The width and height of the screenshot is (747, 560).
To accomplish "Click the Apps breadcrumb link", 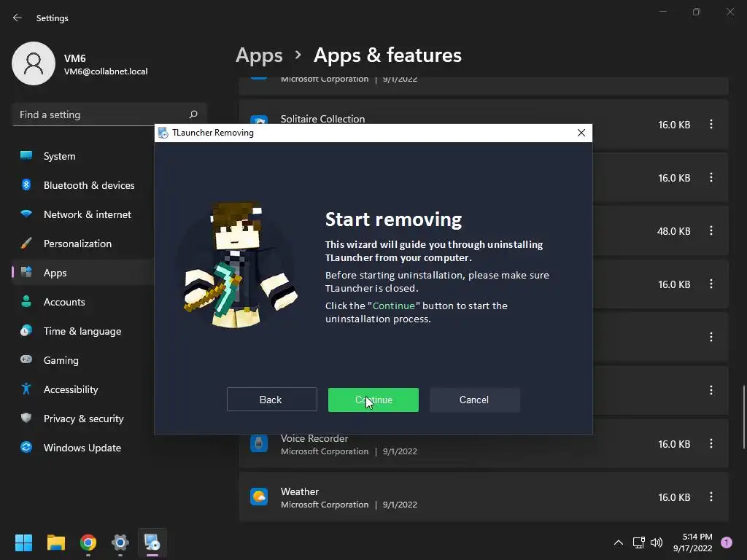I will tap(259, 55).
